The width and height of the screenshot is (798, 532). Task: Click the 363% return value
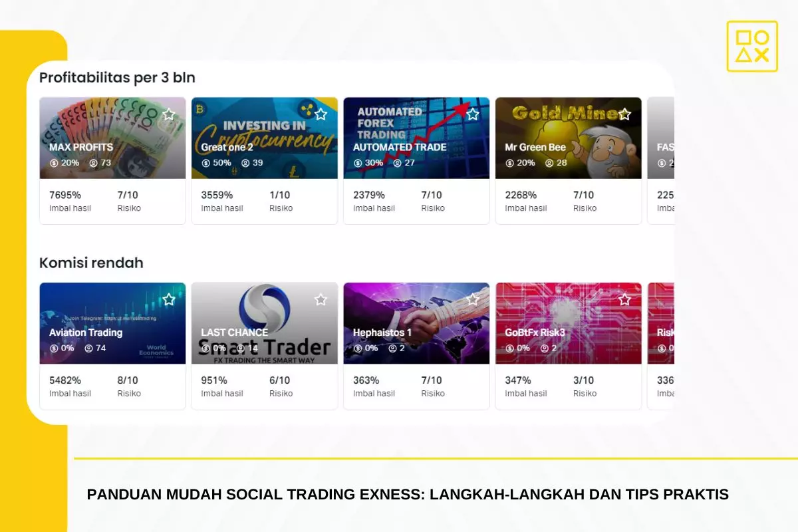click(366, 380)
